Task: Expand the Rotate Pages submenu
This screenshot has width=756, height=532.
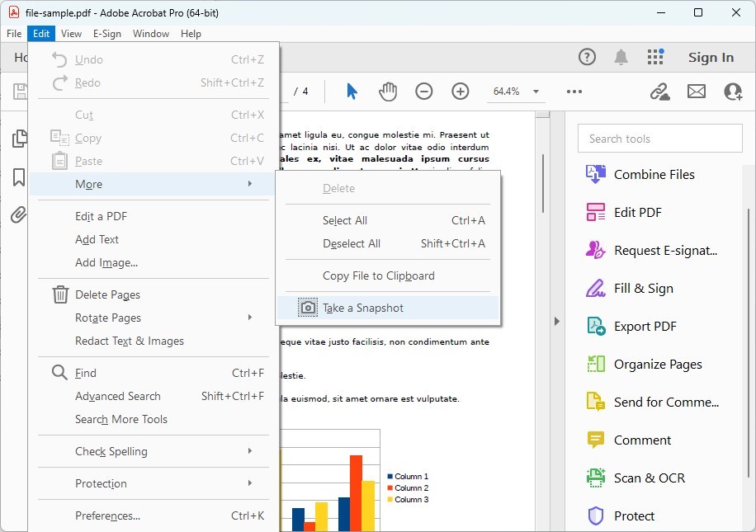Action: tap(107, 317)
